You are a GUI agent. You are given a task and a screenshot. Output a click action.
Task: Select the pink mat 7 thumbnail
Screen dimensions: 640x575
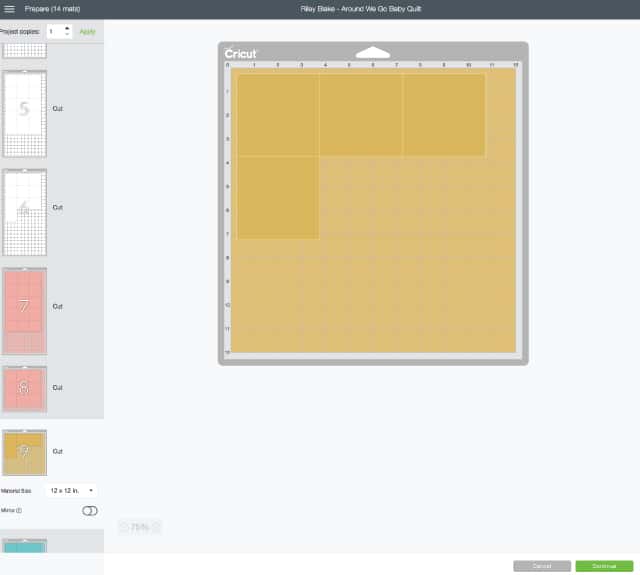click(24, 311)
